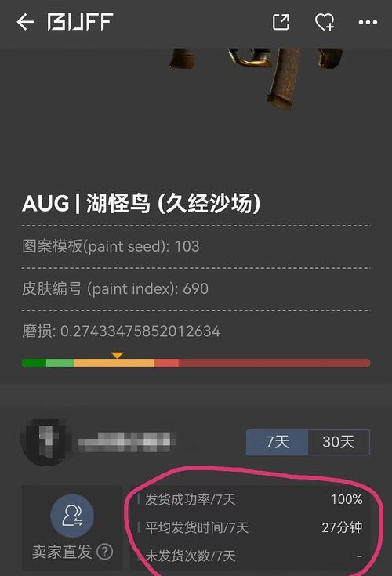
Task: Open the share/export icon
Action: [281, 22]
